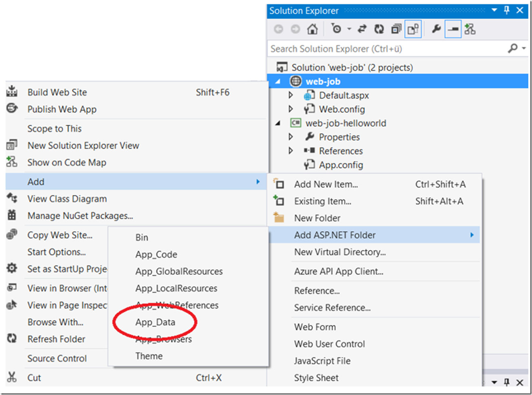
Task: Collapse the web-job-helloworld project node
Action: pyautogui.click(x=278, y=123)
